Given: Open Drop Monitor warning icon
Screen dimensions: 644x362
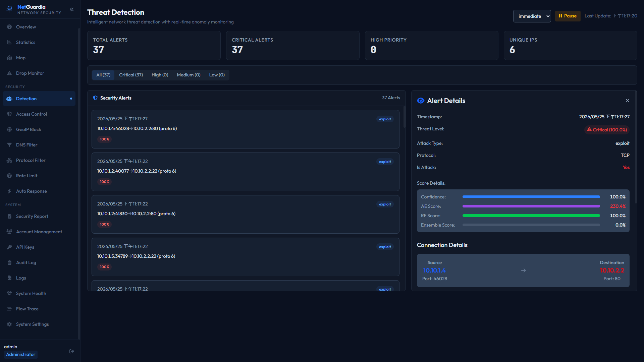Looking at the screenshot, I should click(9, 73).
